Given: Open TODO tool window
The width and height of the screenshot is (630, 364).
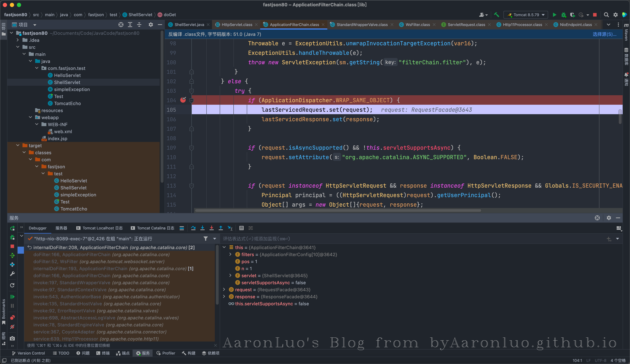Looking at the screenshot, I should tap(61, 353).
